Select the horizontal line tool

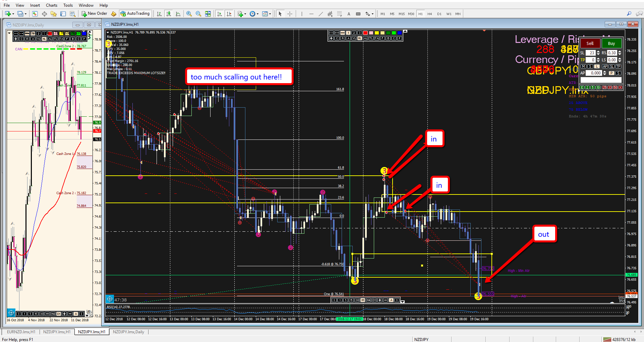pyautogui.click(x=311, y=14)
